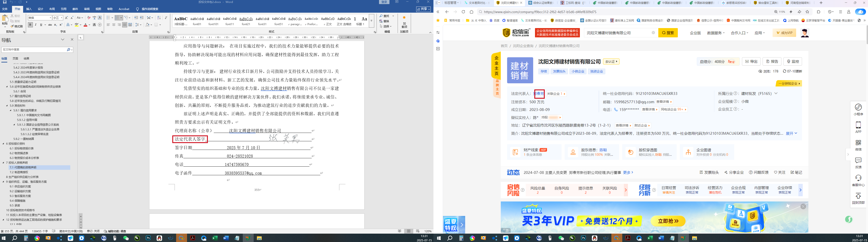Switch navigation pane to the 页面 tab
The image size is (868, 242).
tap(15, 59)
